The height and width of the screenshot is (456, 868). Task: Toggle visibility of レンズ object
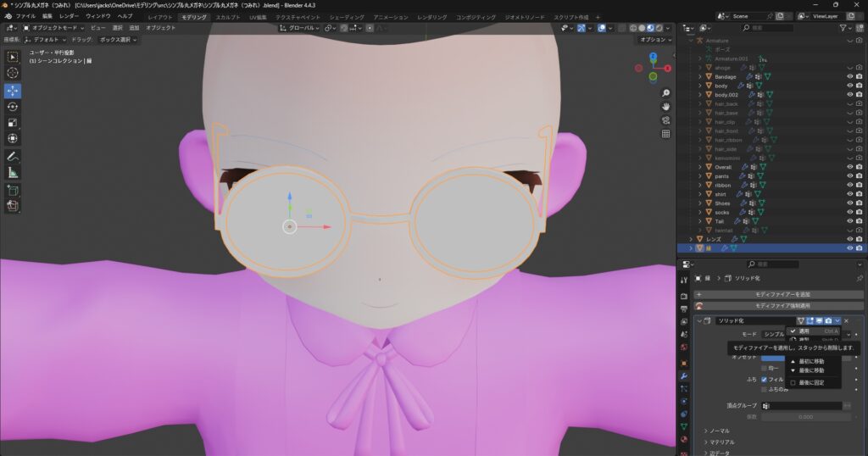click(849, 239)
